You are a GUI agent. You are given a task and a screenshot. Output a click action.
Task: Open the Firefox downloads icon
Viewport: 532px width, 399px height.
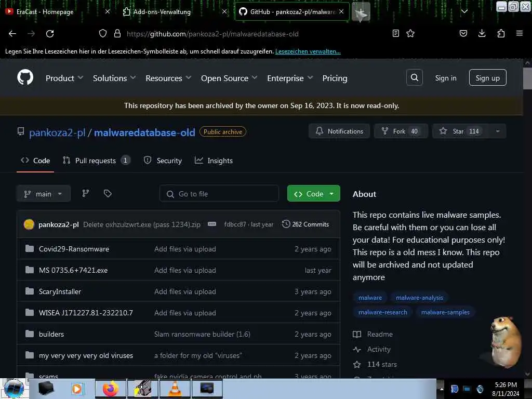482,33
